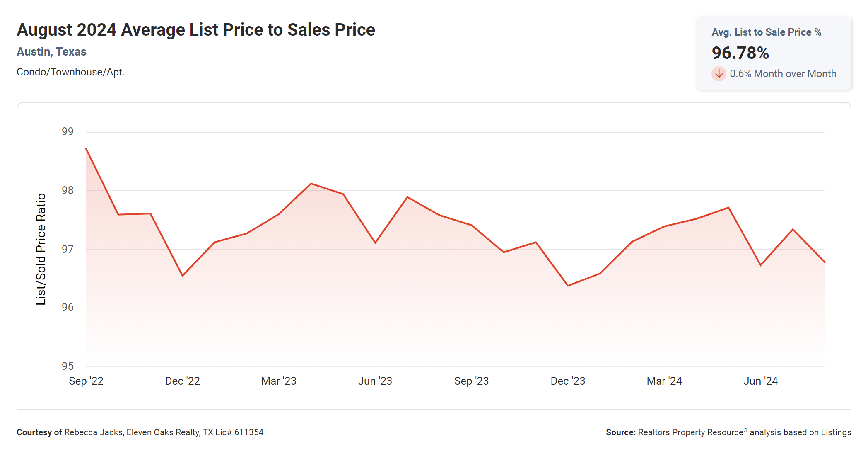Image resolution: width=868 pixels, height=456 pixels.
Task: Click the List/Sold Price Ratio axis title
Action: coord(41,249)
